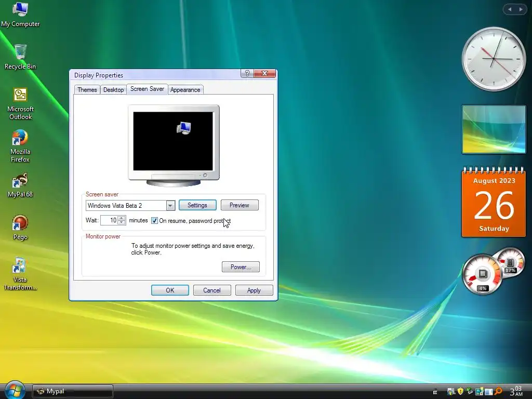
Task: Switch to the Desktop tab
Action: [x=113, y=89]
